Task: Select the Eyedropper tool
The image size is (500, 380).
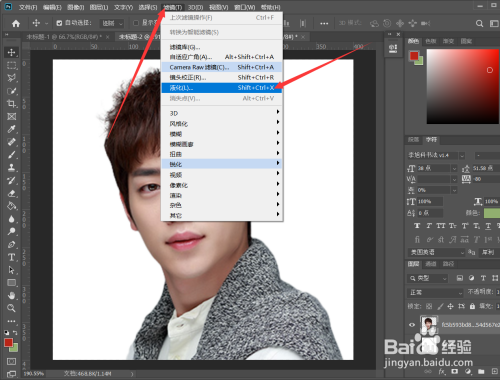Action: tap(11, 129)
